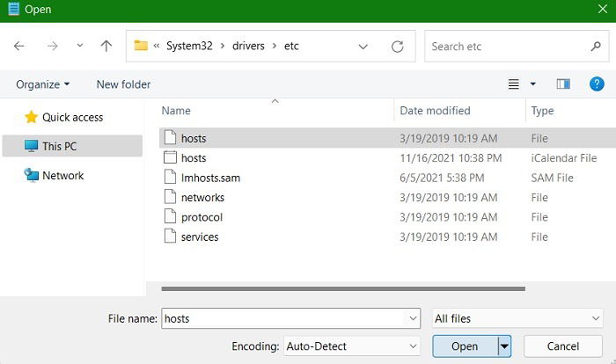Open the Organize menu
The image size is (616, 364).
[43, 84]
